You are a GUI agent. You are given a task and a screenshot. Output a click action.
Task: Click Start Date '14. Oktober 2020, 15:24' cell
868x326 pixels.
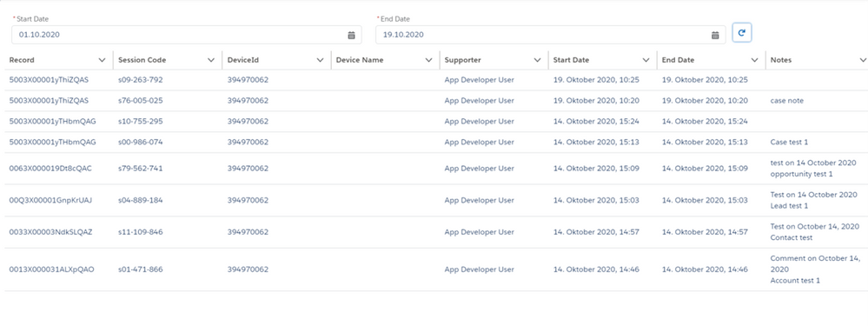tap(596, 121)
